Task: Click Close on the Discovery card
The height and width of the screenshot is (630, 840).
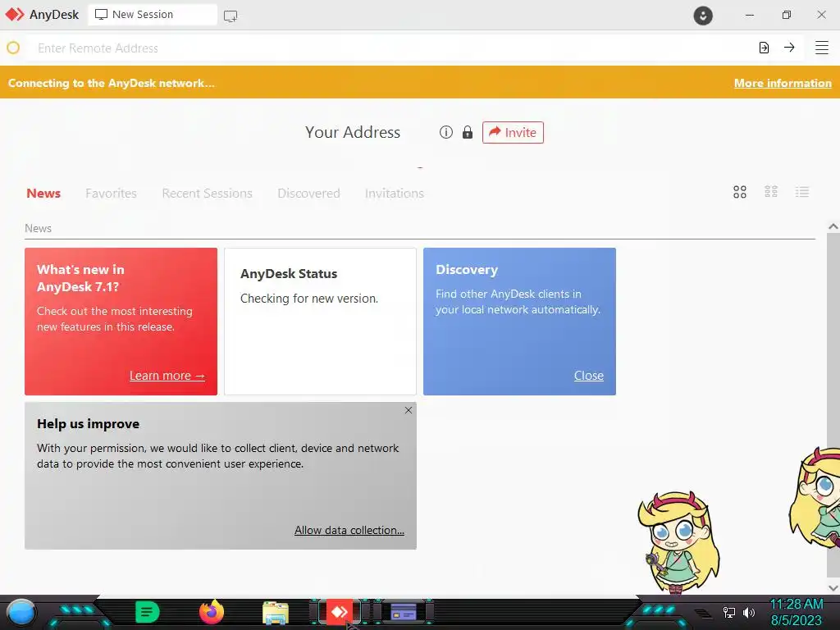Action: point(589,376)
